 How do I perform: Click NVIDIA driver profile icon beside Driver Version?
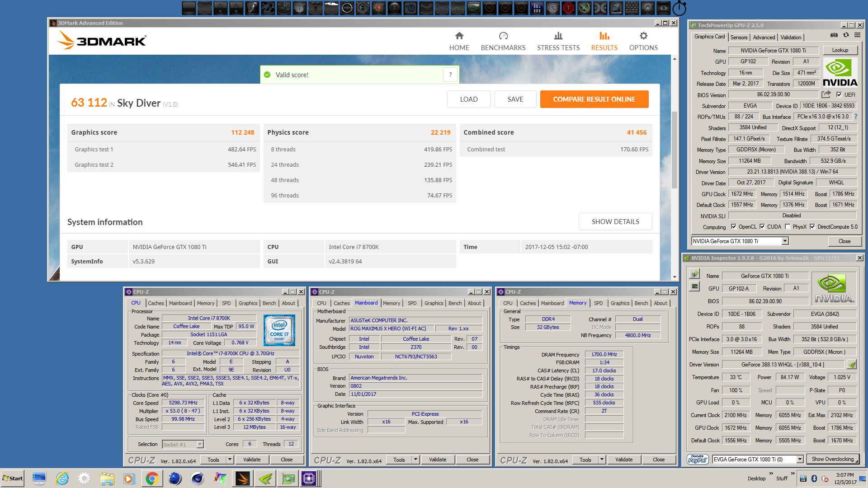(852, 365)
